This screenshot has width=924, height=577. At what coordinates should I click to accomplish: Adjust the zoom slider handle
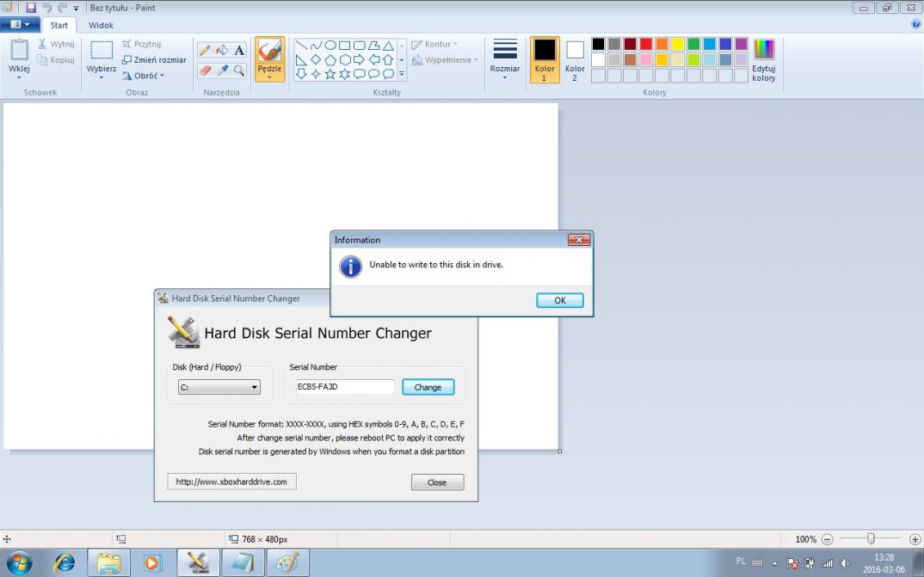click(x=871, y=538)
